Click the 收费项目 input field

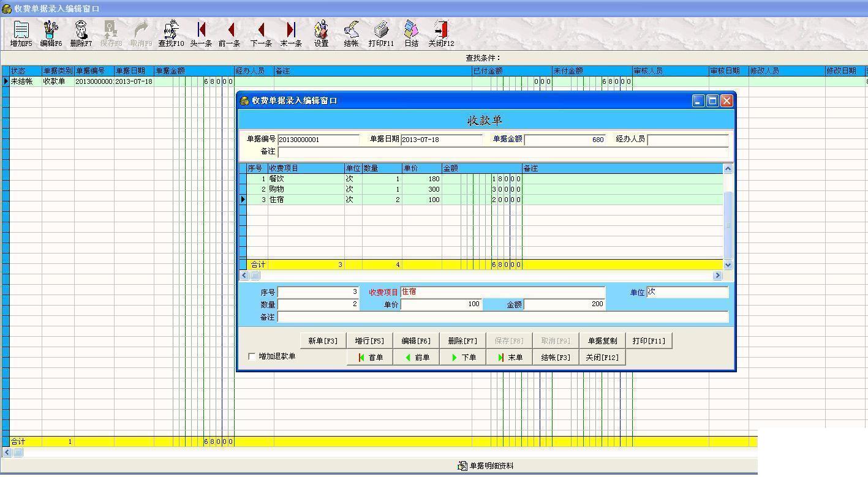pos(502,292)
